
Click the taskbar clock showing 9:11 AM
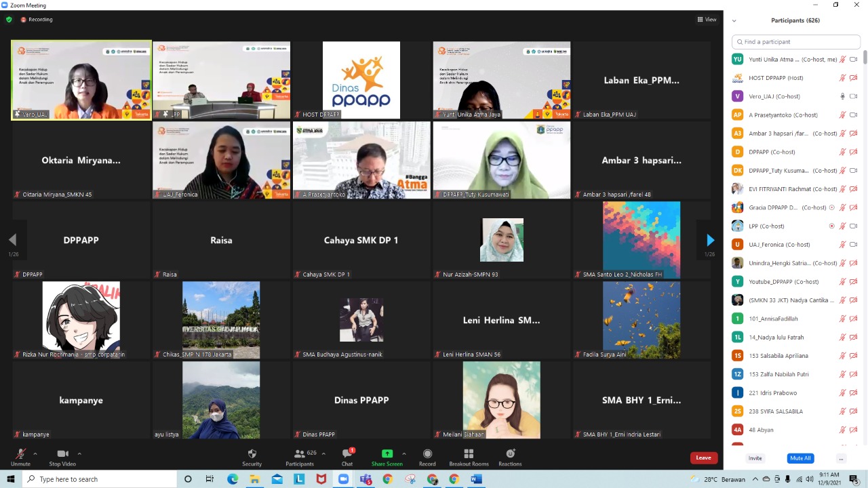tap(829, 479)
